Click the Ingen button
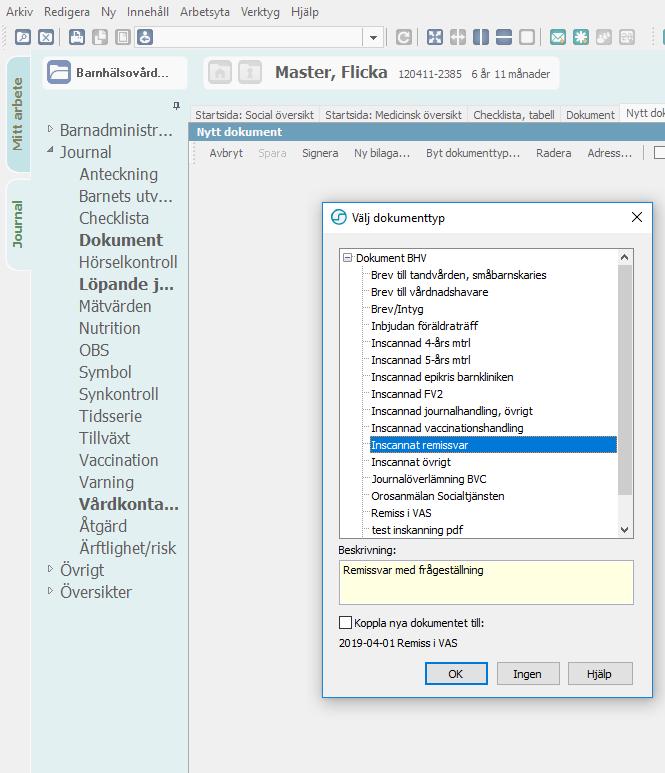This screenshot has width=665, height=773. 527,673
